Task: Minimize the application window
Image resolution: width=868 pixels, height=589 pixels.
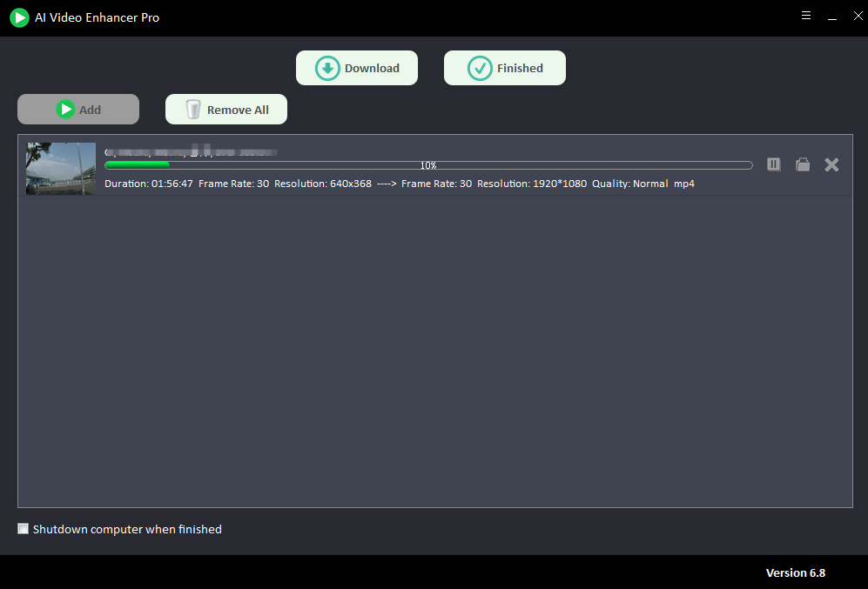Action: click(x=831, y=17)
